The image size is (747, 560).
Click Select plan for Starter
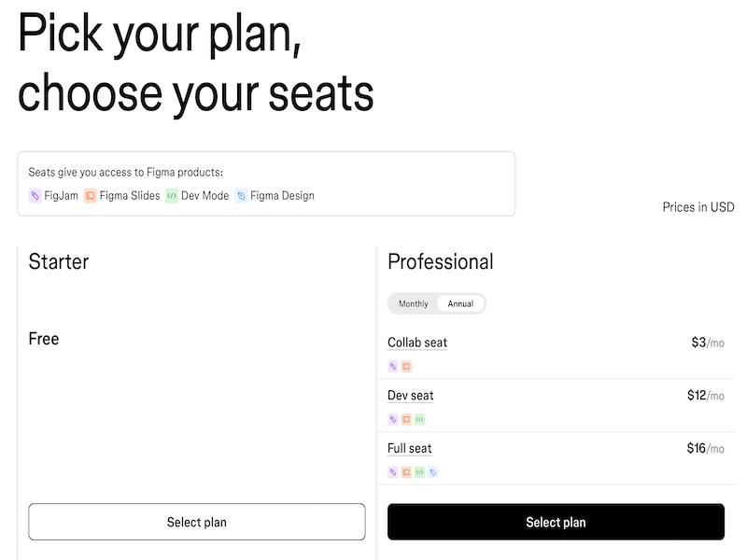[x=197, y=522]
